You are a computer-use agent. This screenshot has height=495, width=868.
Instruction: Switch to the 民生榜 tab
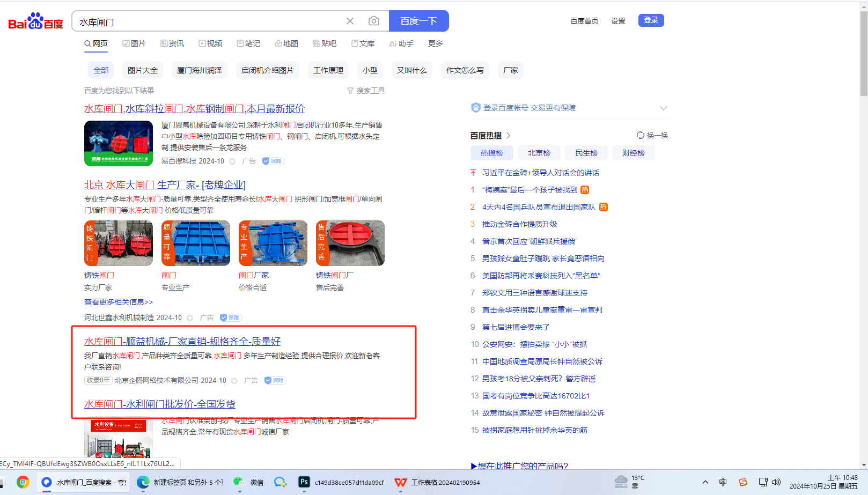(586, 153)
